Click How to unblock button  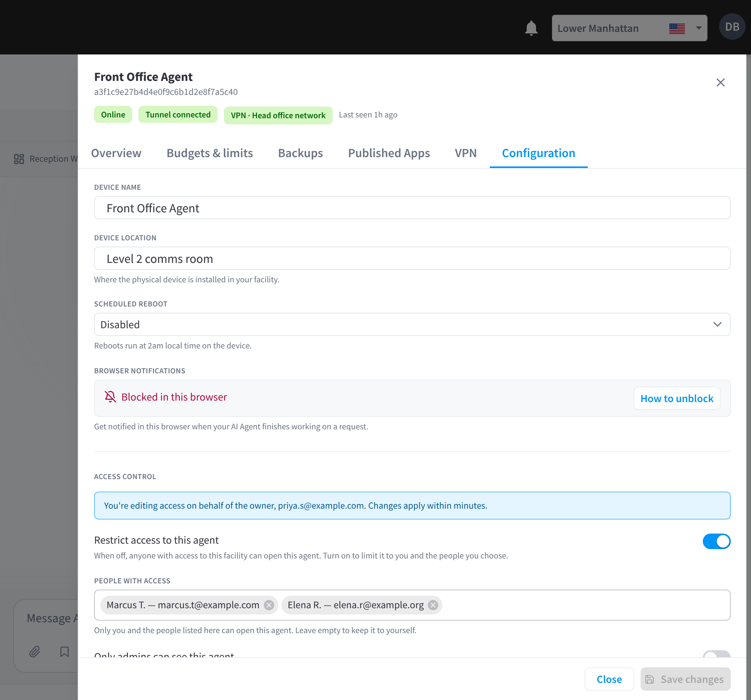tap(677, 398)
